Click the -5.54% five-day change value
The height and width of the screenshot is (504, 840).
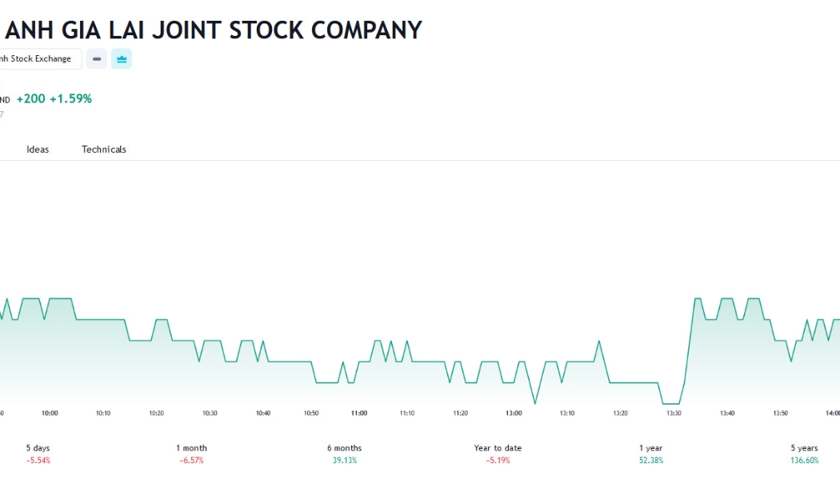tap(38, 461)
